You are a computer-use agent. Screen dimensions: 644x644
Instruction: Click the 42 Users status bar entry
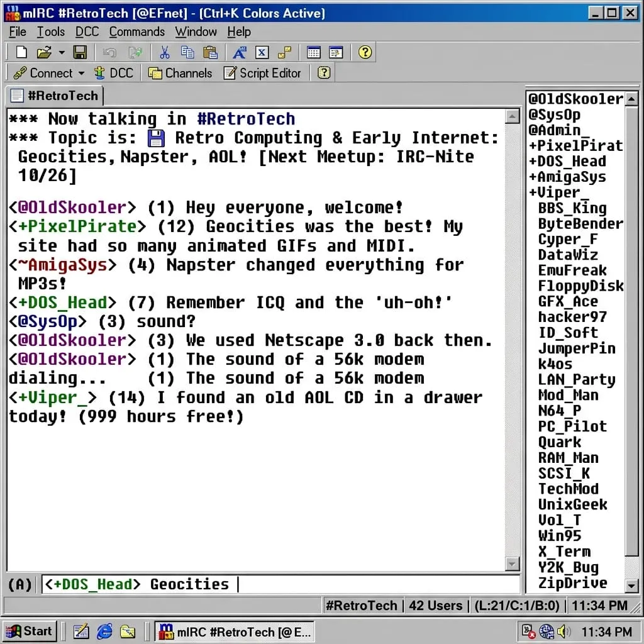[436, 606]
